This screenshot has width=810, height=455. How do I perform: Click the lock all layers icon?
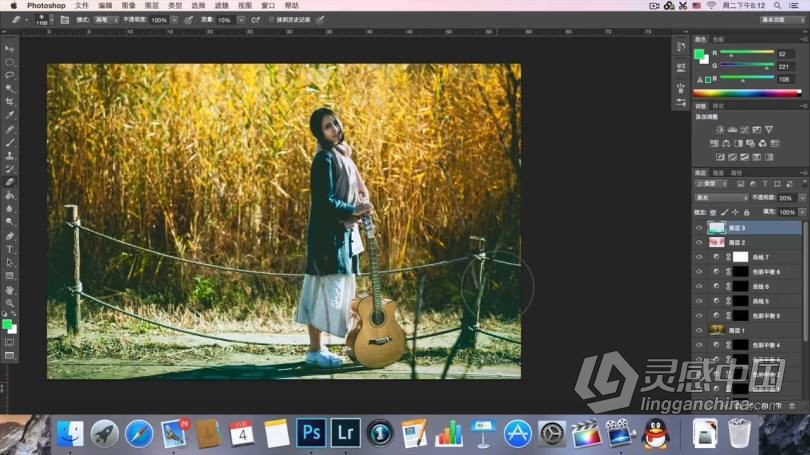(746, 212)
